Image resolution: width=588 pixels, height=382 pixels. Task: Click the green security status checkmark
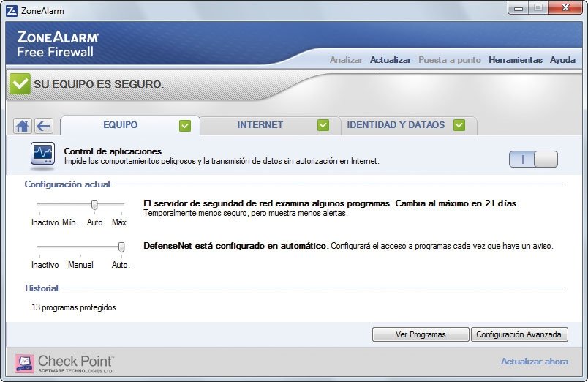pyautogui.click(x=20, y=83)
